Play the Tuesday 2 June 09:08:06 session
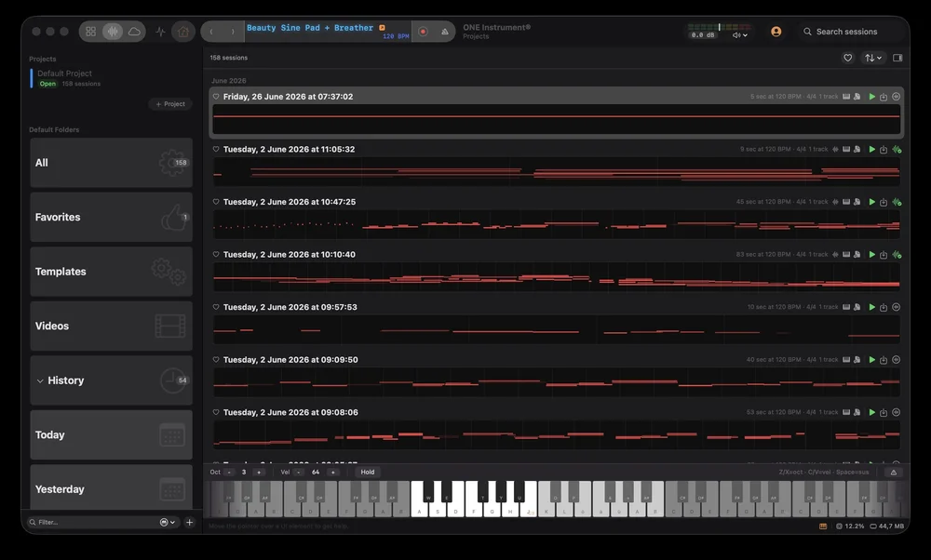This screenshot has width=931, height=560. coord(871,412)
